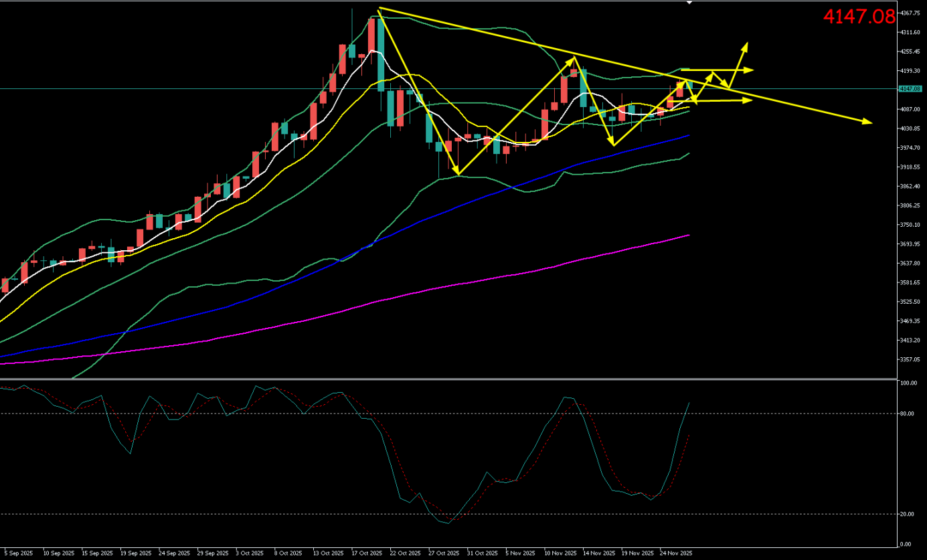The width and height of the screenshot is (927, 560).
Task: Click the 5 Sep 2025 date label
Action: pos(17,553)
